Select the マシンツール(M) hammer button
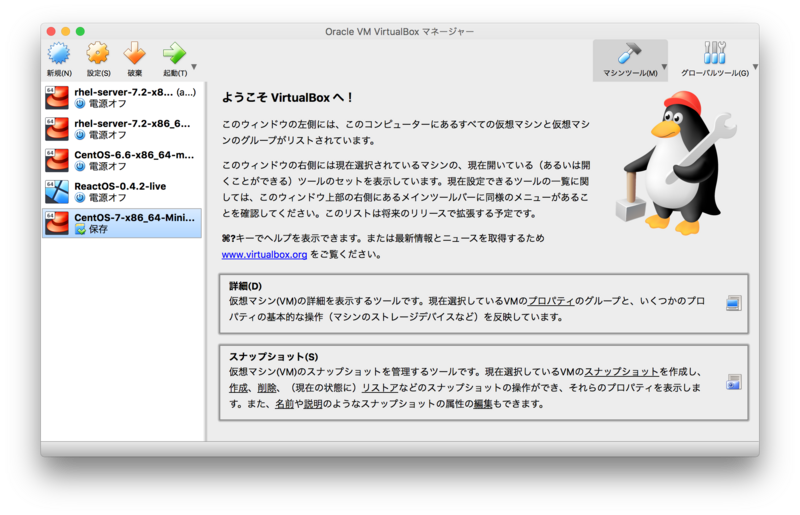This screenshot has height=515, width=800. [x=630, y=60]
